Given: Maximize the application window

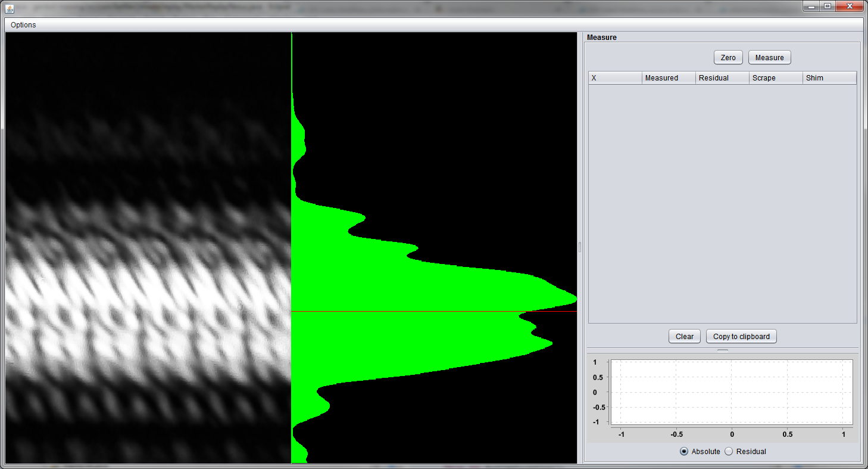Looking at the screenshot, I should click(827, 6).
